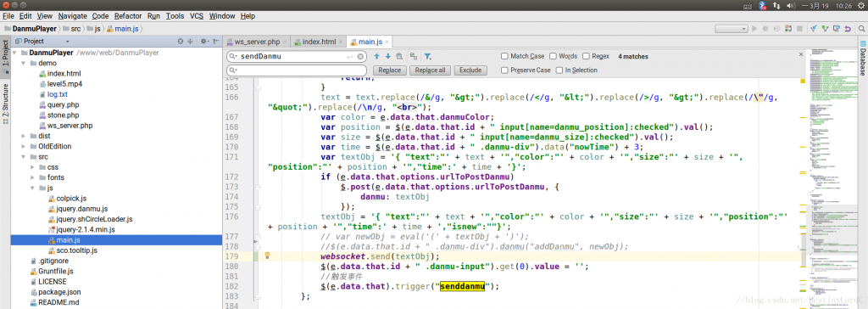Click the add selection for next occurrence icon

click(413, 57)
